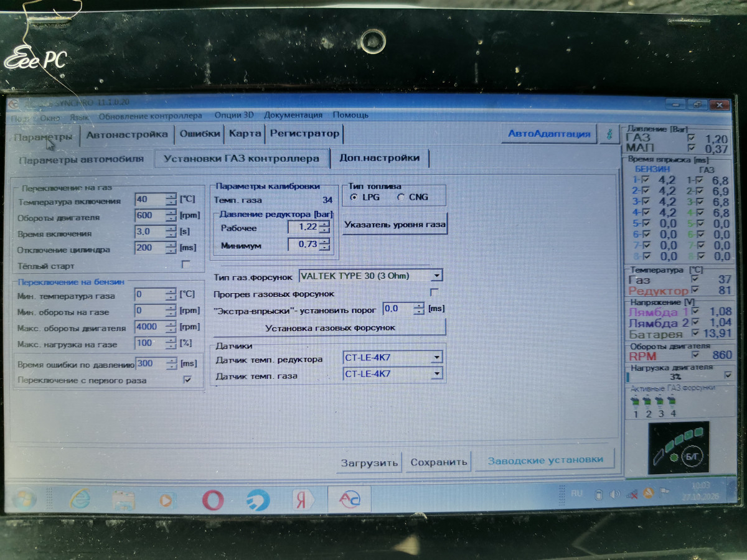Open the Windows Start menu
747x560 pixels.
coord(23,498)
